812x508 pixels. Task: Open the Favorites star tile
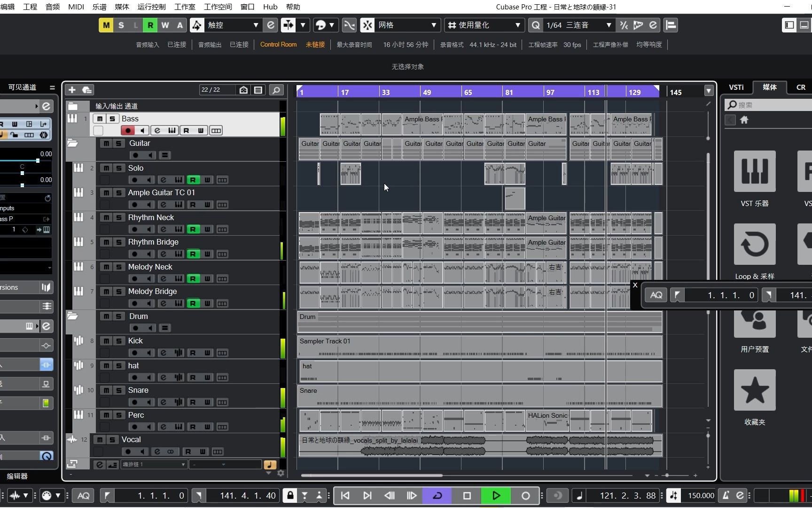pyautogui.click(x=755, y=390)
